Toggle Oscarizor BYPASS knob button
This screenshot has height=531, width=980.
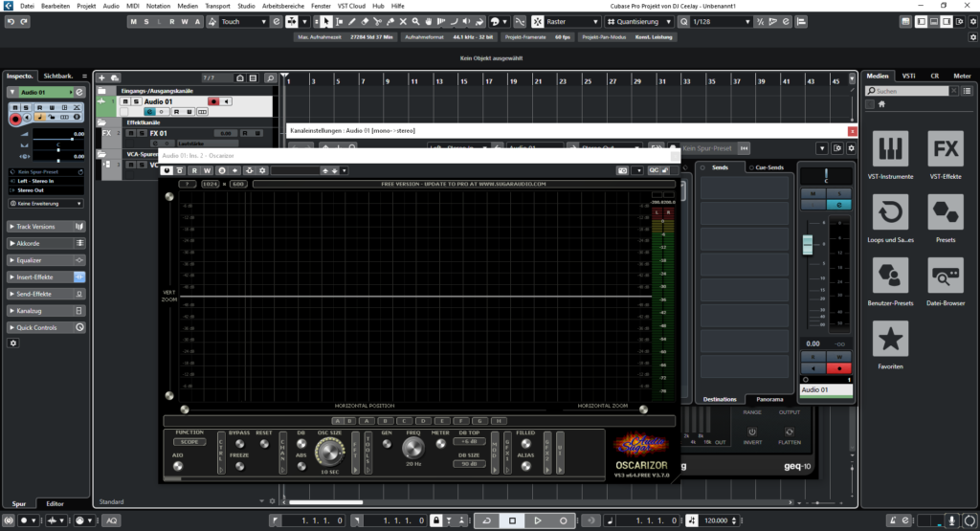[239, 444]
